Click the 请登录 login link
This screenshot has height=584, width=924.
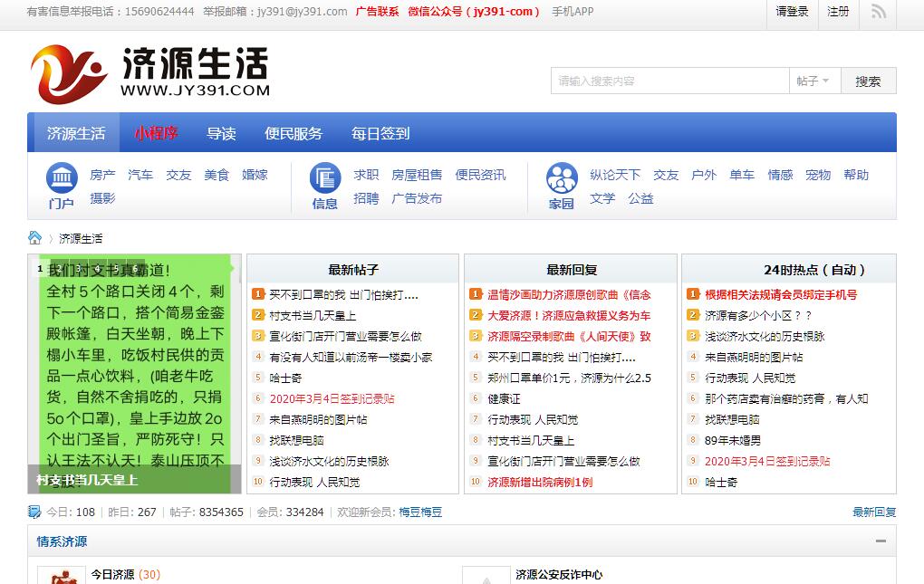tap(792, 12)
